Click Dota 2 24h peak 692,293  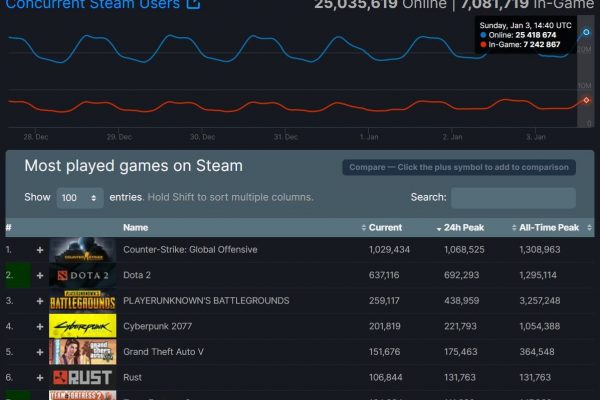tap(461, 275)
